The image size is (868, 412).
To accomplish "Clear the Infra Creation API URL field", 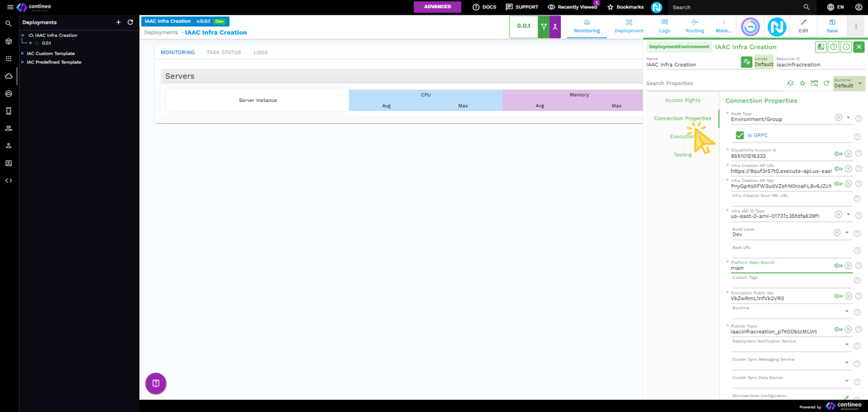I will click(x=848, y=169).
